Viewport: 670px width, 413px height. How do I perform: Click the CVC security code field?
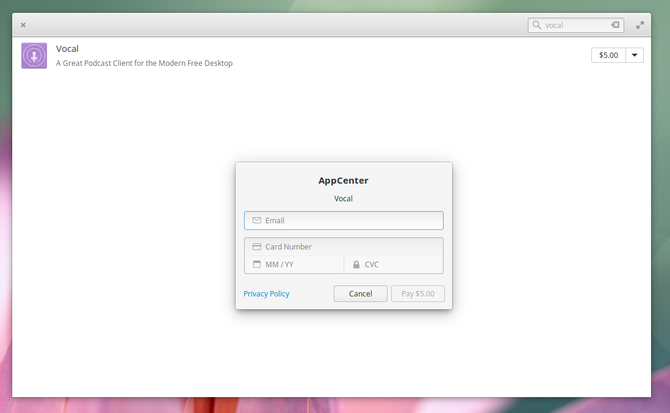tap(394, 264)
